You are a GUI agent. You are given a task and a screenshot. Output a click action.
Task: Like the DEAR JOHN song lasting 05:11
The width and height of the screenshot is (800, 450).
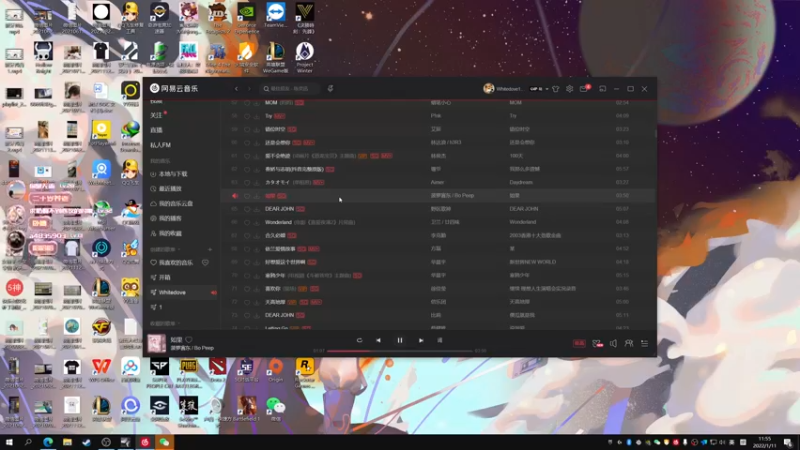click(247, 315)
